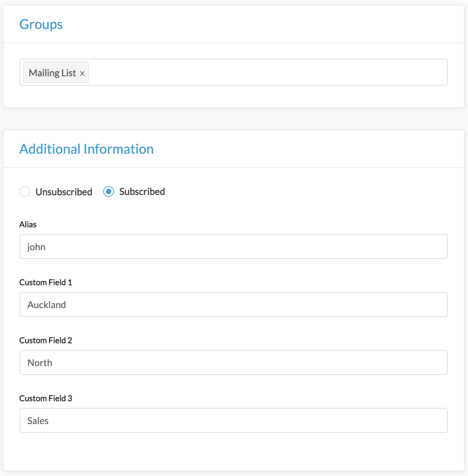Click inside the Groups tag input
Screen dimensions: 468x476
236,72
